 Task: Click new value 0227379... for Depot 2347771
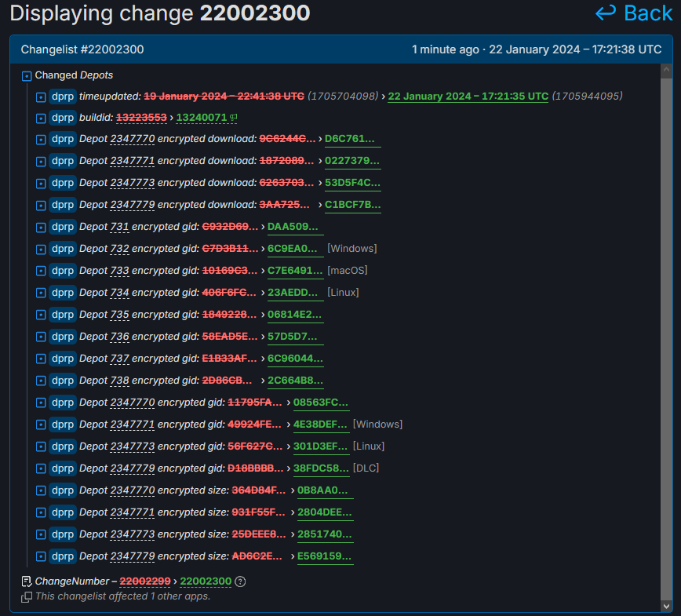[353, 161]
